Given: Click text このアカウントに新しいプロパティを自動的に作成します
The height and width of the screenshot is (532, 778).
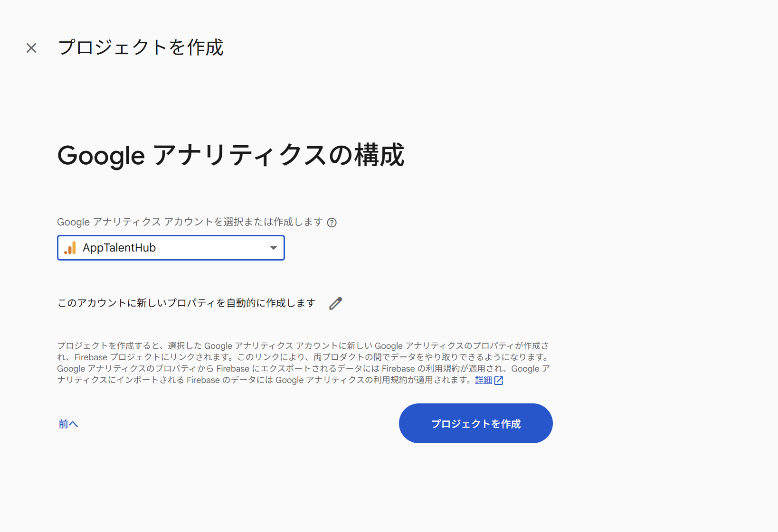Looking at the screenshot, I should click(x=187, y=303).
